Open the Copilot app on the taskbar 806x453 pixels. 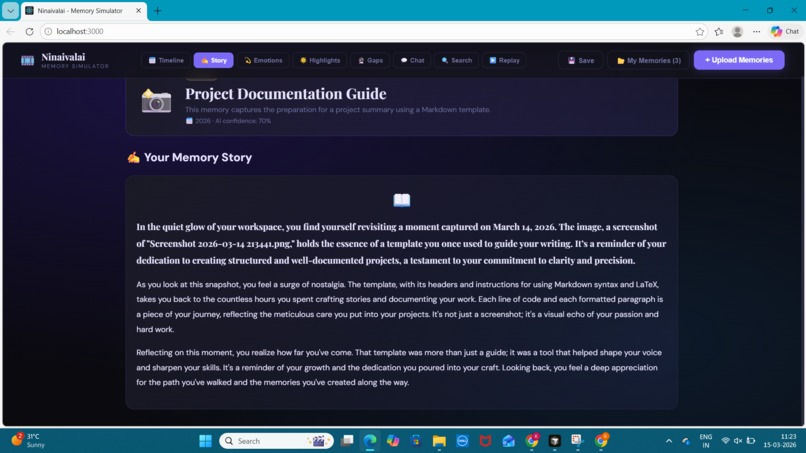click(x=393, y=441)
